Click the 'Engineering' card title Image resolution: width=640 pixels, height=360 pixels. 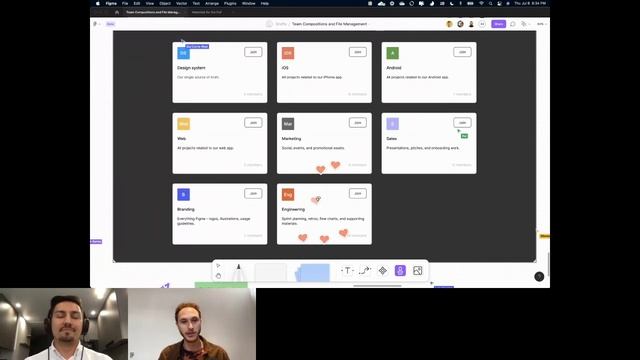click(293, 209)
